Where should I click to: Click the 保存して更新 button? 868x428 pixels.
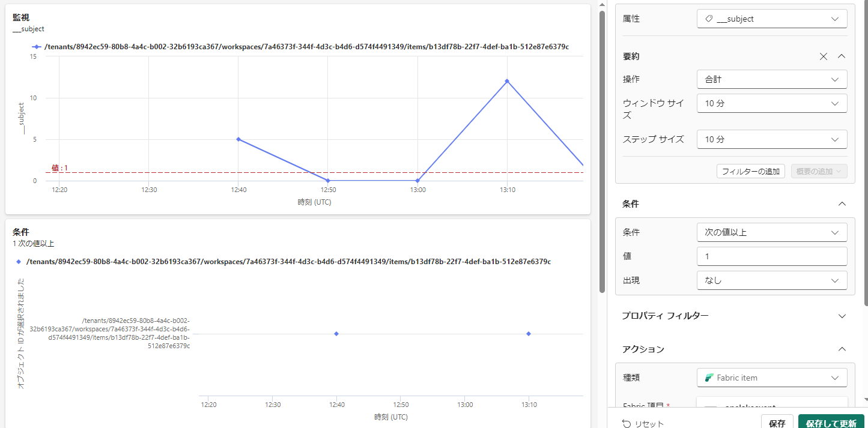(831, 423)
